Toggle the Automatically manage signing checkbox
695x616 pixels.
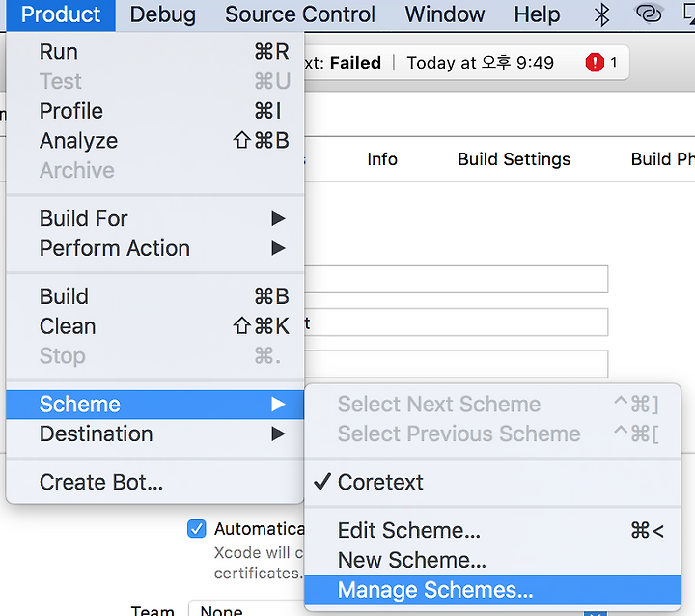coord(196,529)
